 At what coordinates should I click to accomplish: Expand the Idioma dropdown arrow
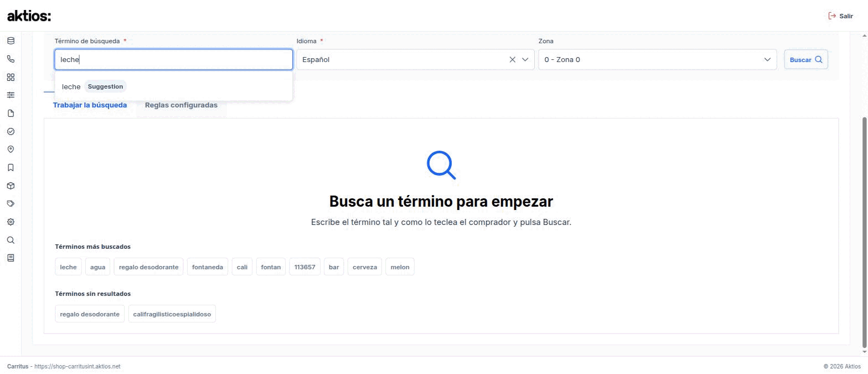pos(525,59)
